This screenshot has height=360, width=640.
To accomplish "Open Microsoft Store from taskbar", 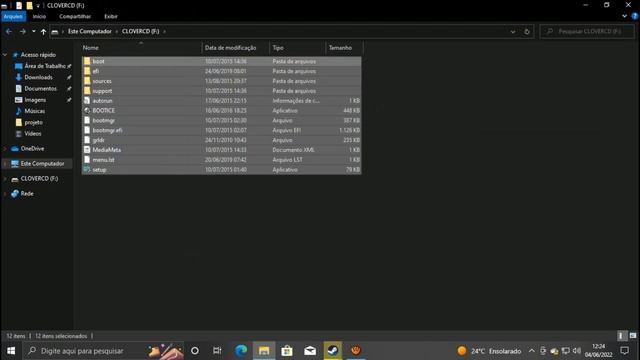I will click(287, 351).
